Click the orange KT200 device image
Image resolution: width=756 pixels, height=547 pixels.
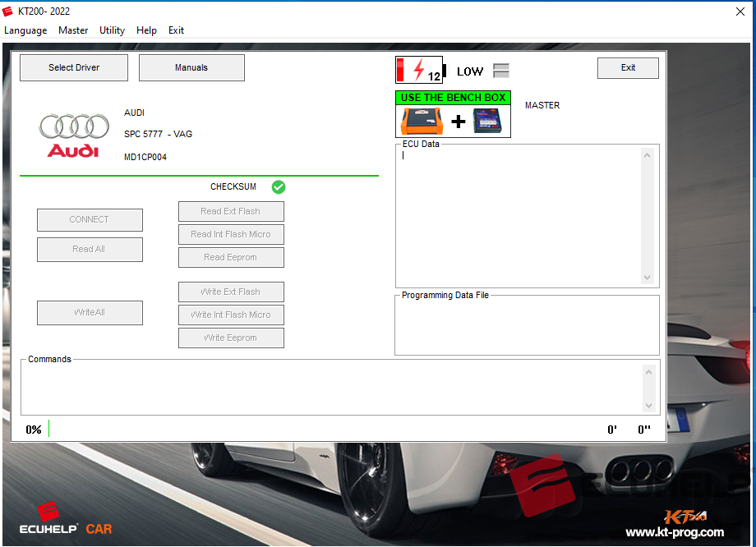[422, 121]
